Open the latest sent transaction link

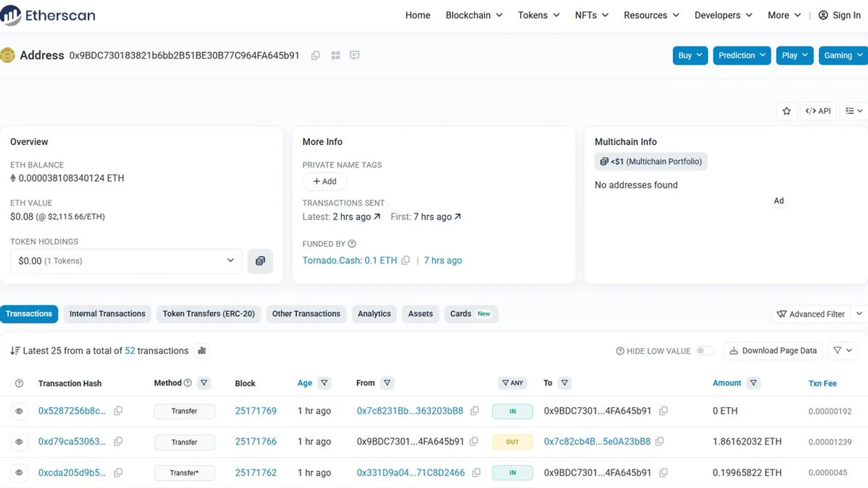pyautogui.click(x=356, y=216)
